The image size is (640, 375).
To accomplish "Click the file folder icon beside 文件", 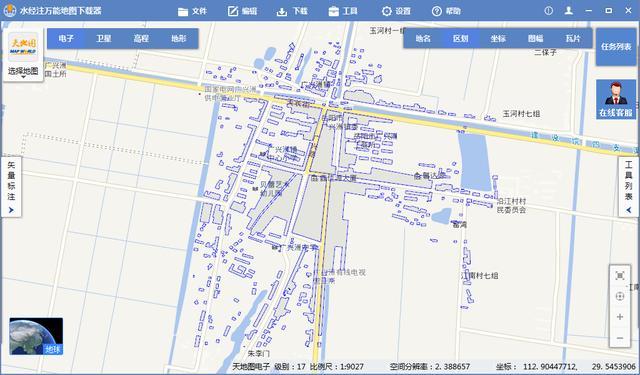I will click(x=183, y=11).
